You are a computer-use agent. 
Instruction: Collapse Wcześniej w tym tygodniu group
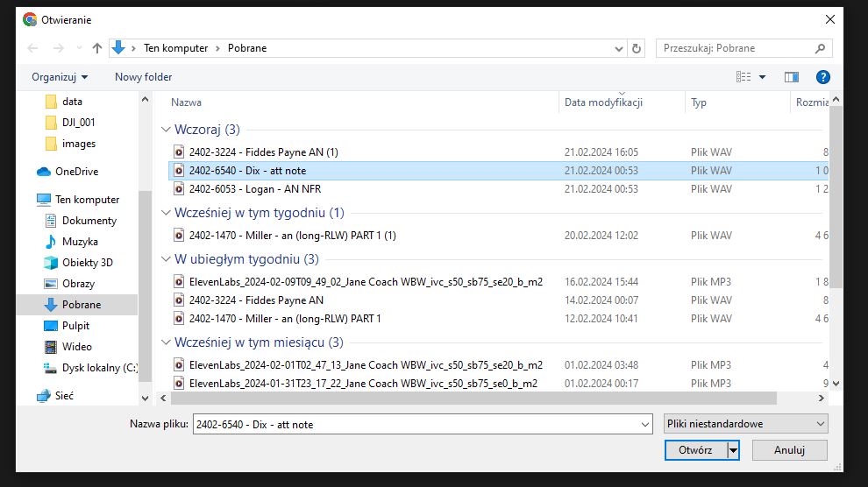[166, 213]
